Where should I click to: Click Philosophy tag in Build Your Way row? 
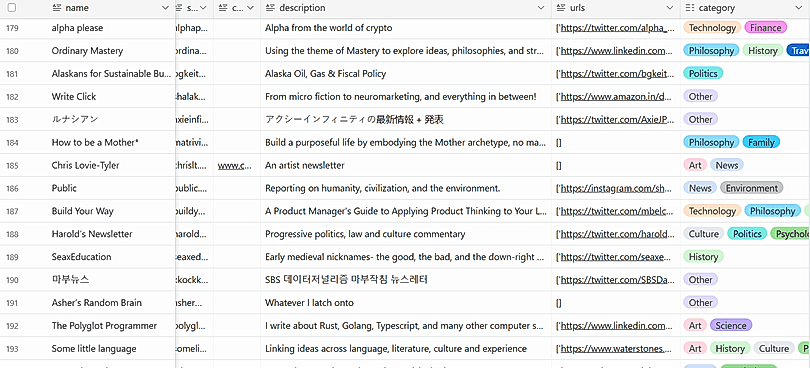(772, 211)
